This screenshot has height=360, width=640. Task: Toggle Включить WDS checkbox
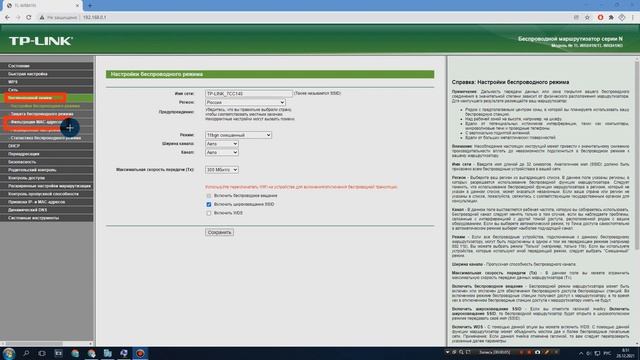coord(209,213)
